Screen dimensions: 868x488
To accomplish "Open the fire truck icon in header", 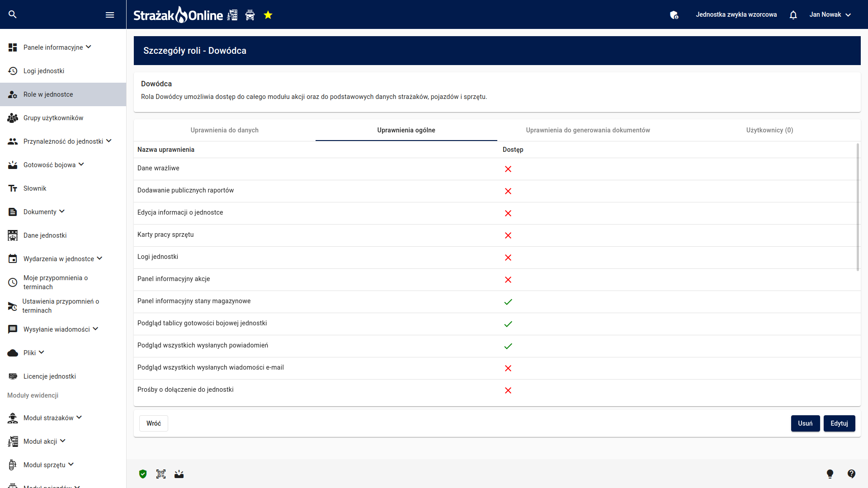I will [x=250, y=15].
